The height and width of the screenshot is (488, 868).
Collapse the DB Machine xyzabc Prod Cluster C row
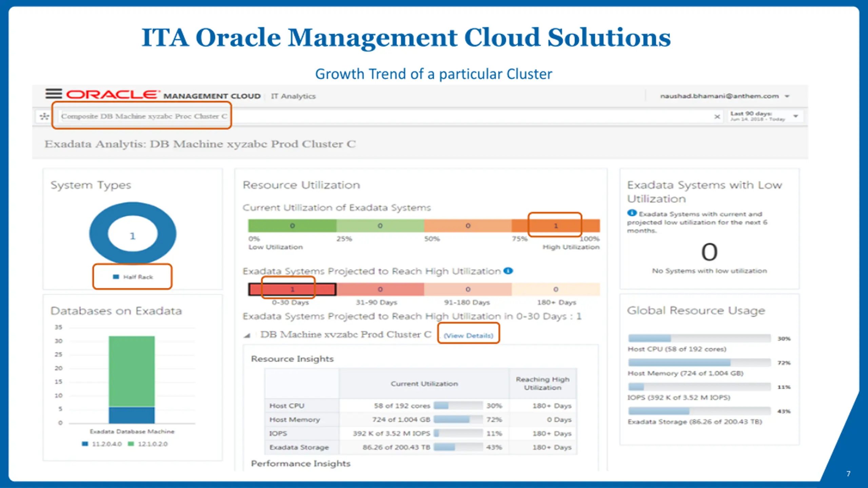tap(247, 335)
